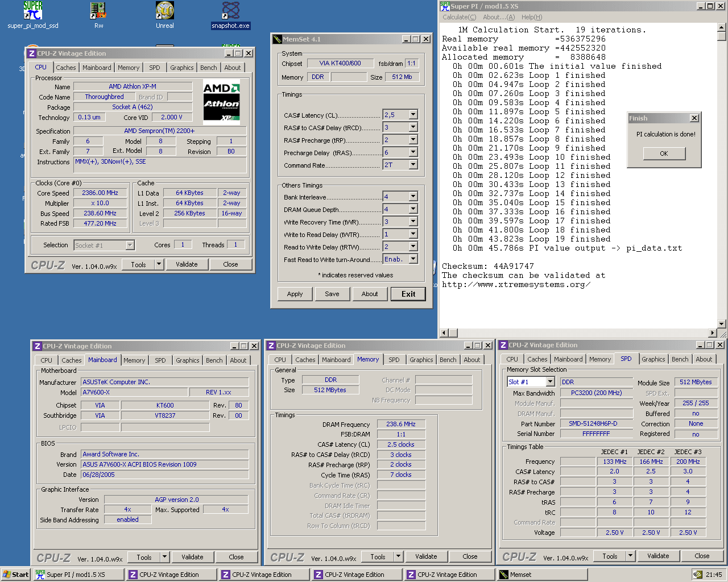The width and height of the screenshot is (728, 582).
Task: Open the Graphics tab in the Mainboard CPU-Z window
Action: (188, 360)
